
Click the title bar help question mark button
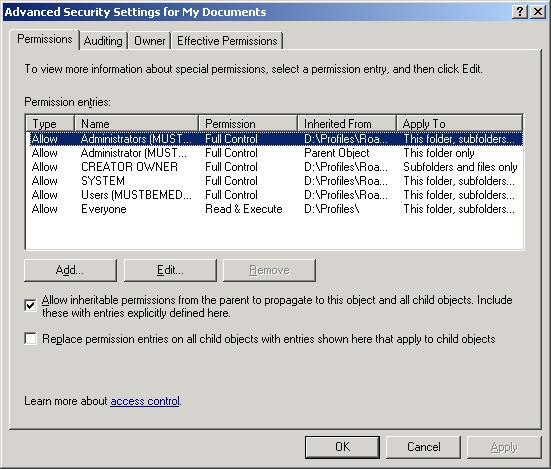click(x=520, y=12)
